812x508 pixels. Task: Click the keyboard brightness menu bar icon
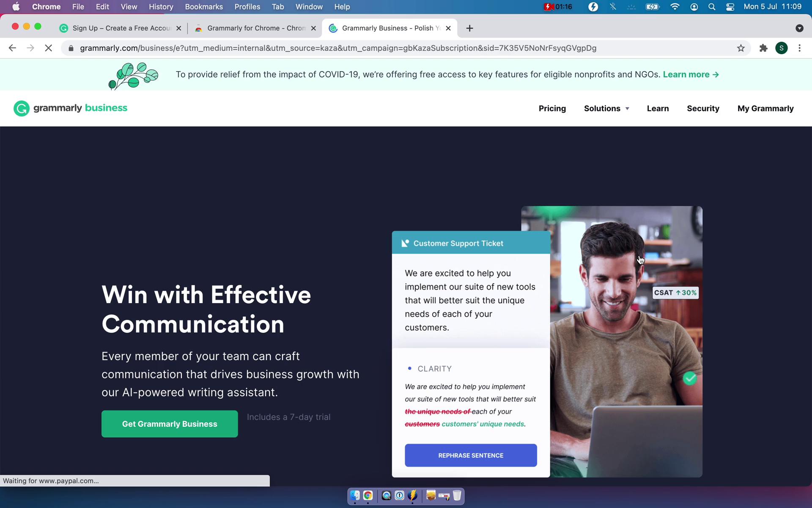click(631, 7)
